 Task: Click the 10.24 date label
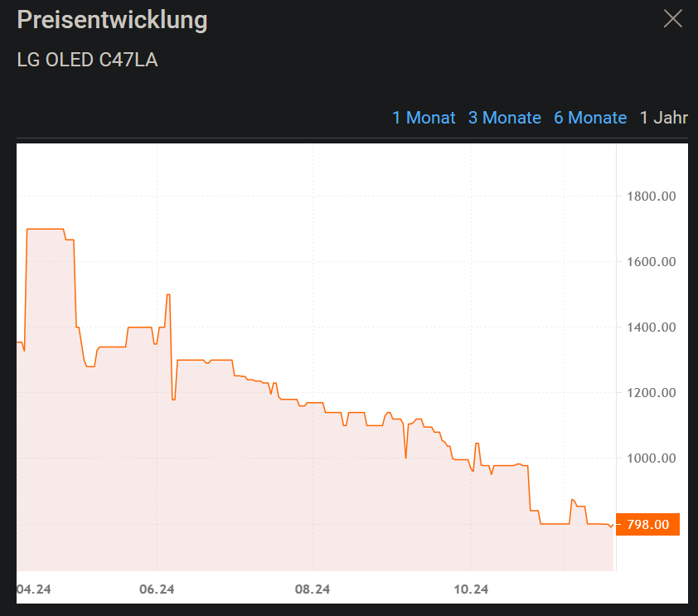[x=471, y=589]
